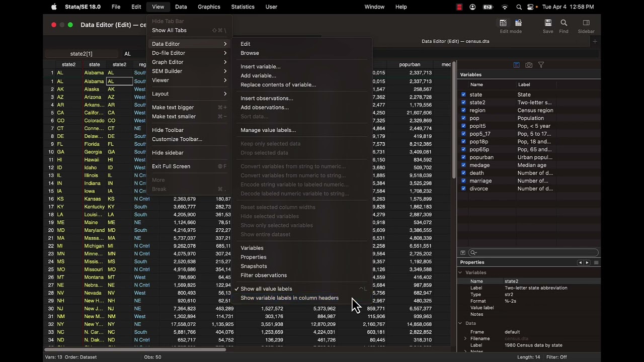Open the Graph Editor submenu
Viewport: 644px width, 362px height.
[x=189, y=62]
